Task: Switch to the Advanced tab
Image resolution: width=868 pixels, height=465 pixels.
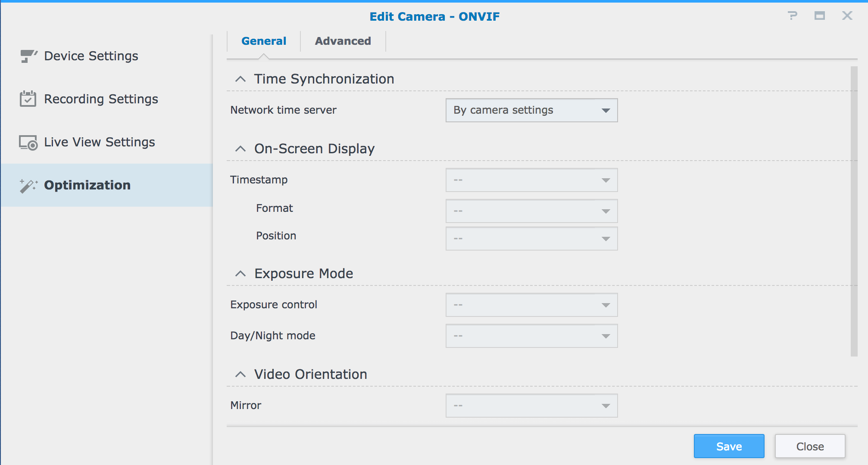Action: [343, 41]
